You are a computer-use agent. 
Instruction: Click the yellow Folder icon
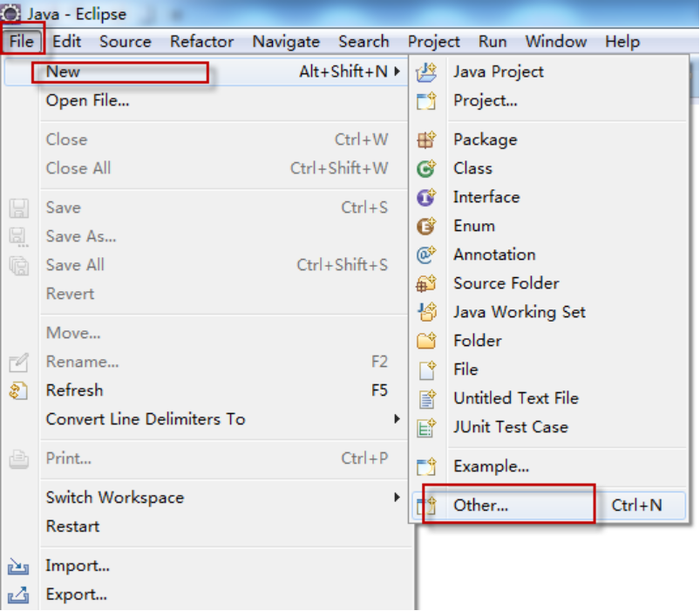click(x=426, y=341)
